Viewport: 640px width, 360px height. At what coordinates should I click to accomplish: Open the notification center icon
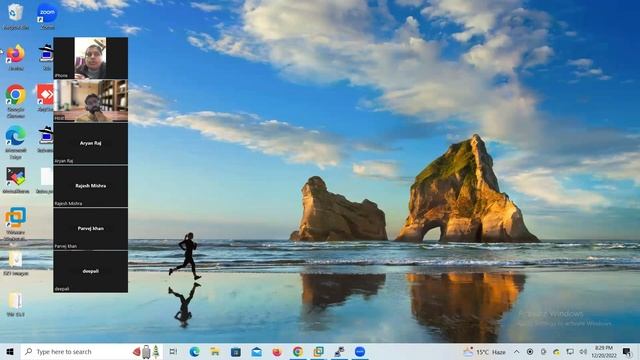[x=627, y=352]
